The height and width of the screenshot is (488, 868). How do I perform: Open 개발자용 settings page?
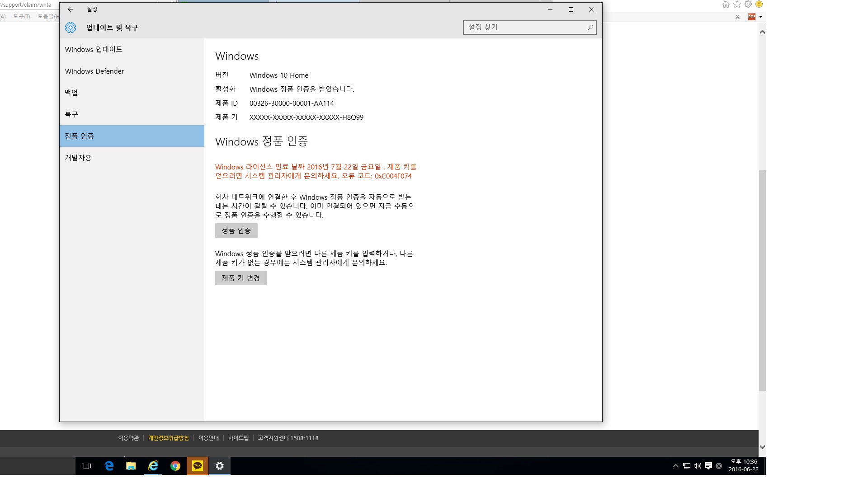pyautogui.click(x=132, y=158)
